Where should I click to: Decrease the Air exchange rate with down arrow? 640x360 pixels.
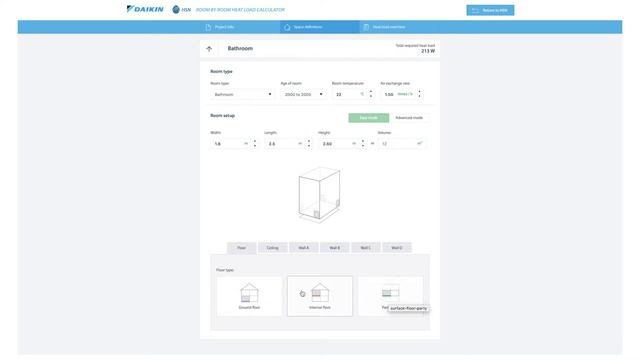(419, 97)
